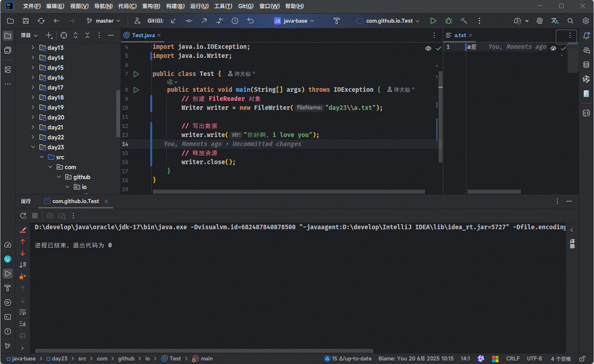The image size is (594, 364).
Task: Click the Search Everywhere magnifier icon
Action: [570, 21]
